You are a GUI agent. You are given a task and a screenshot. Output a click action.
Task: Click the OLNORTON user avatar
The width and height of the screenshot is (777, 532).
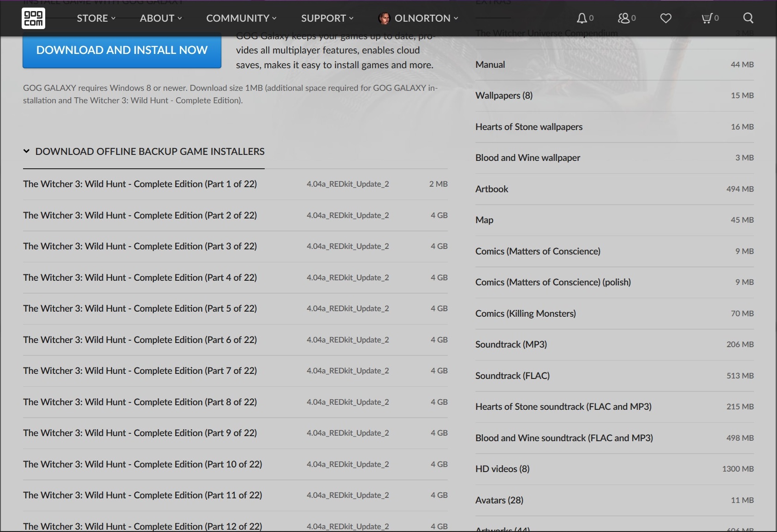(384, 18)
